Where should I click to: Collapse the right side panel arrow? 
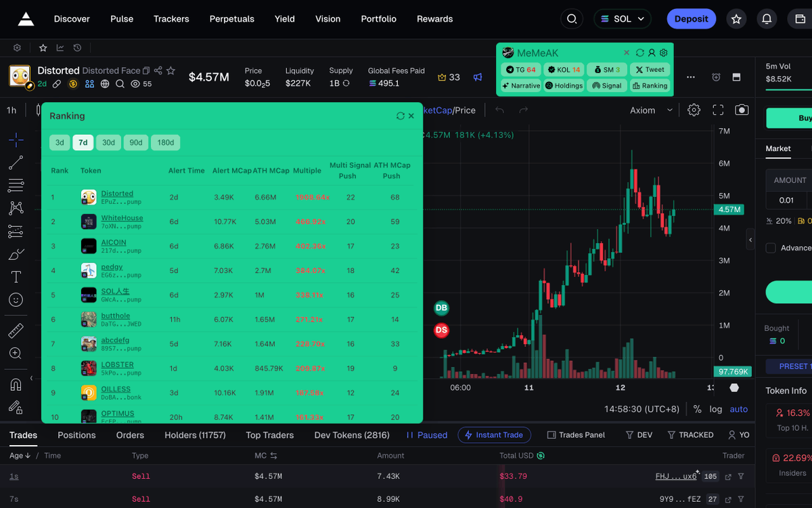pyautogui.click(x=750, y=240)
